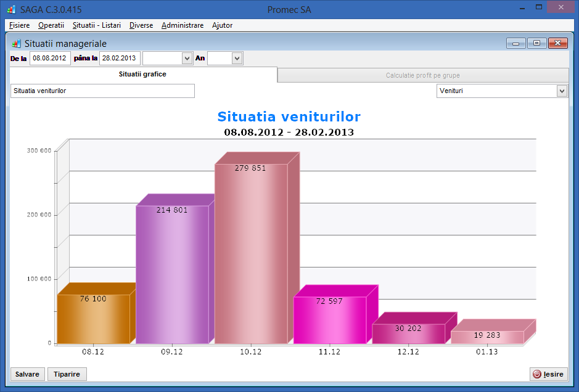Screen dimensions: 579x392
Task: Click the Situatia veniturilor title text field
Action: pyautogui.click(x=102, y=91)
